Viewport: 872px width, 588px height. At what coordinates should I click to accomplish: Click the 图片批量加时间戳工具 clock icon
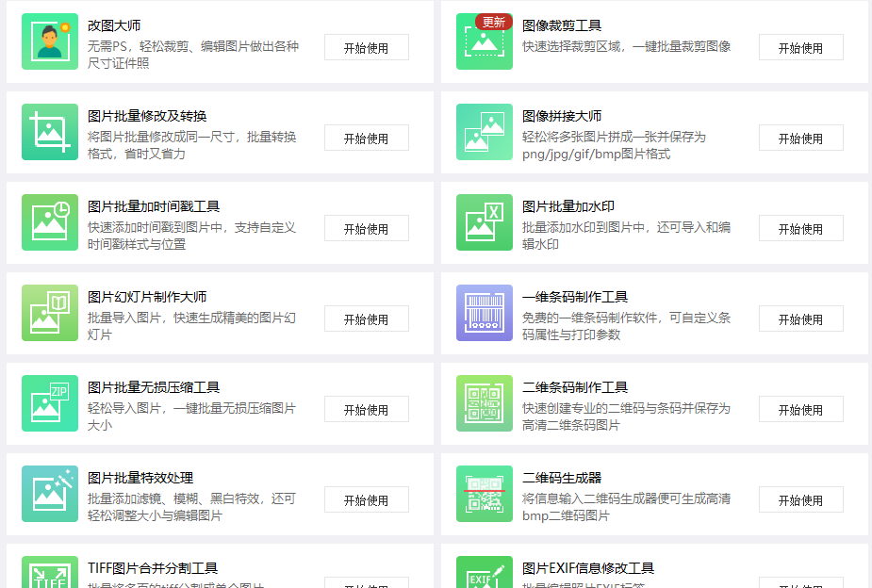click(50, 222)
